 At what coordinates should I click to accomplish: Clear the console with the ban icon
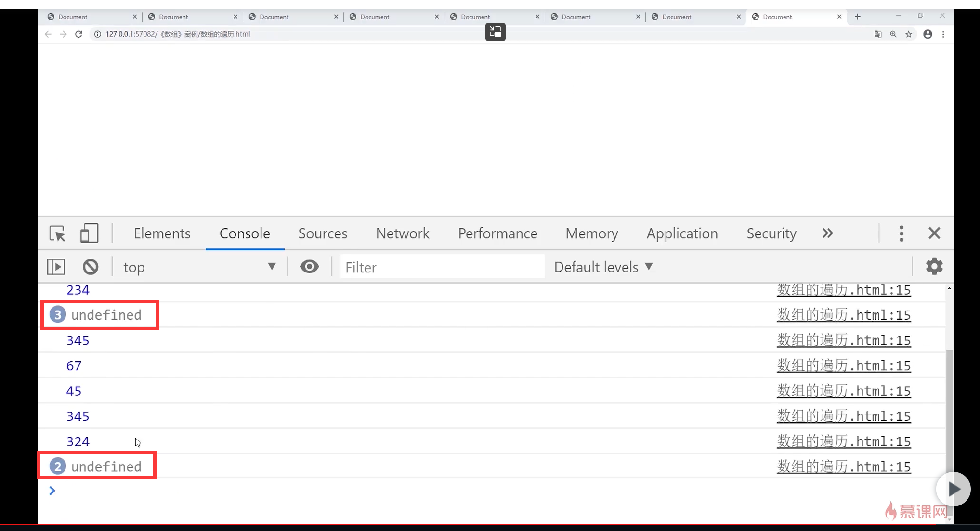click(x=91, y=267)
